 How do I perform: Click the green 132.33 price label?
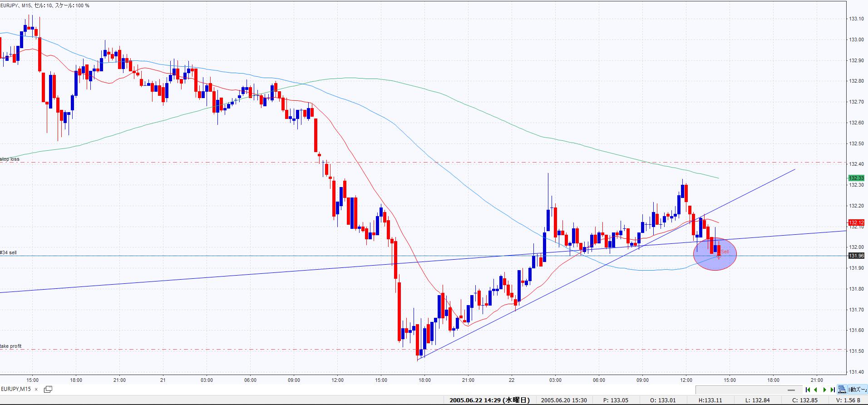point(856,178)
